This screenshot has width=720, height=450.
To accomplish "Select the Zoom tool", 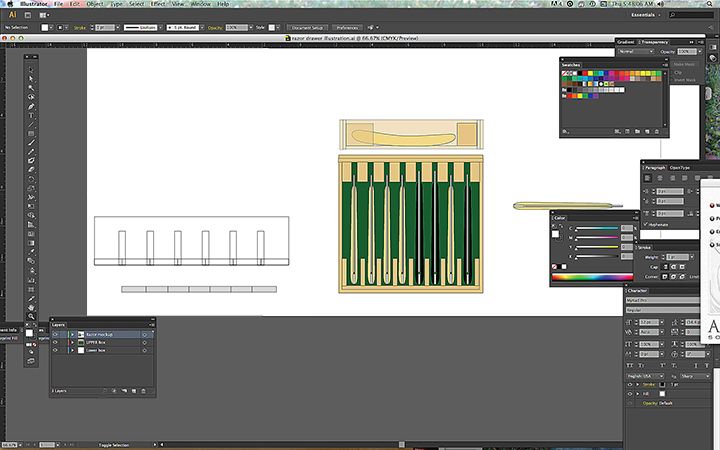I will click(x=31, y=316).
